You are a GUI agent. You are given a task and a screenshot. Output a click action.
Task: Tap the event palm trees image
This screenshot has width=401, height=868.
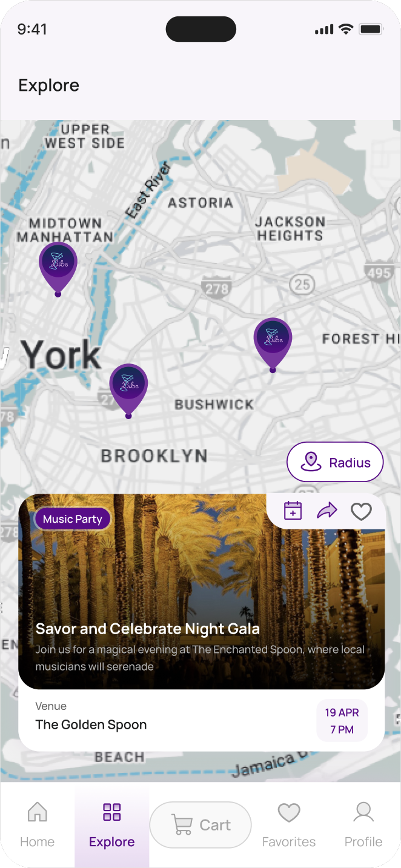[202, 591]
